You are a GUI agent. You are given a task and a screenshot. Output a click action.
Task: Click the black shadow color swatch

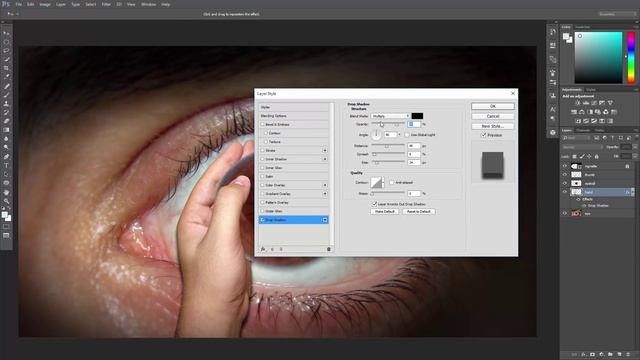417,116
